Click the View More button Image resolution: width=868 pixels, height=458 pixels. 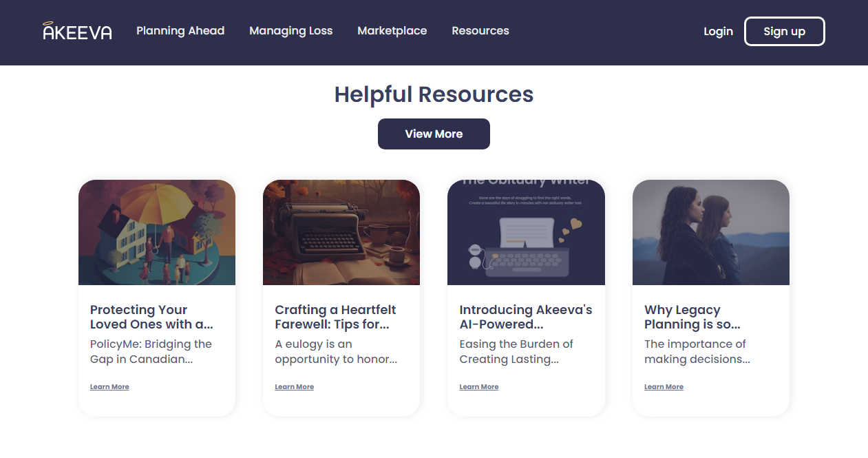[434, 134]
